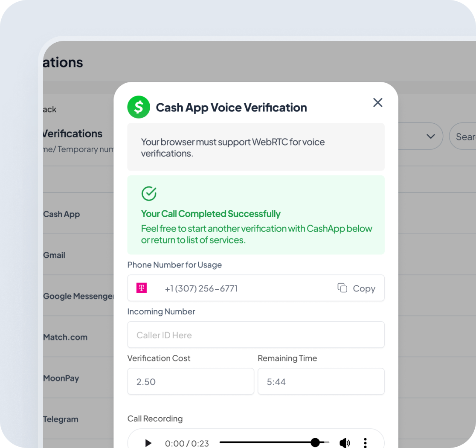Select Telegram in the services list

click(61, 419)
